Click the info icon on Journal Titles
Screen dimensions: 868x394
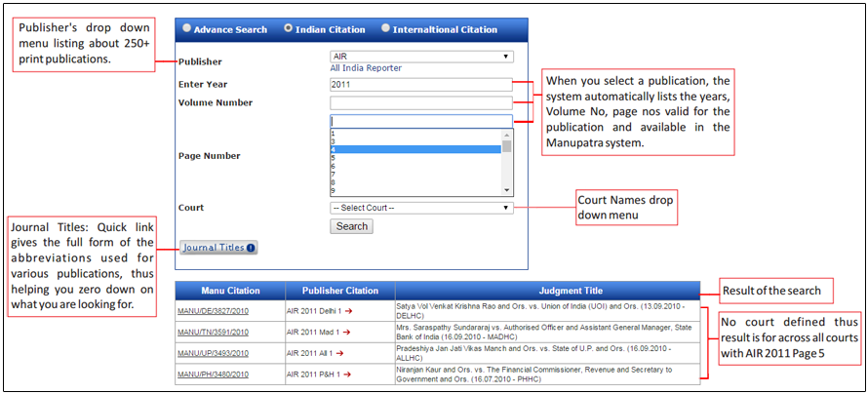[x=251, y=248]
